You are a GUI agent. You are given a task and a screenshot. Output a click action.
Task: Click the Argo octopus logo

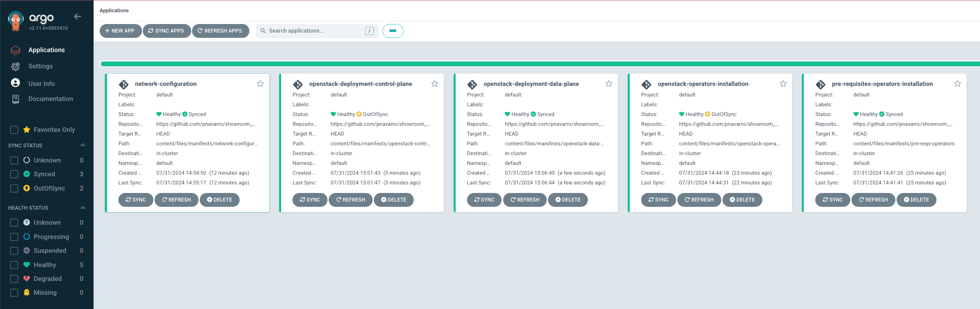(x=15, y=21)
